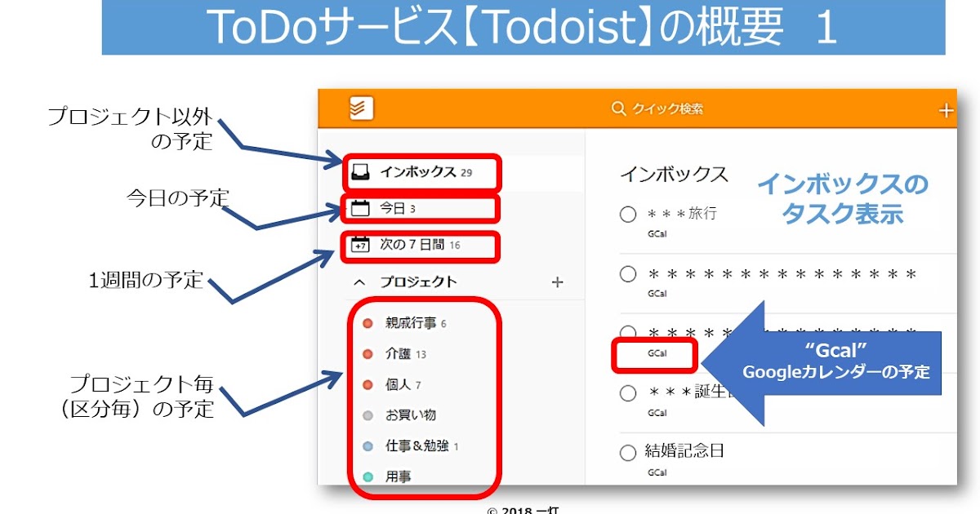Click the プロジェクト section header
The width and height of the screenshot is (980, 514).
pyautogui.click(x=418, y=282)
